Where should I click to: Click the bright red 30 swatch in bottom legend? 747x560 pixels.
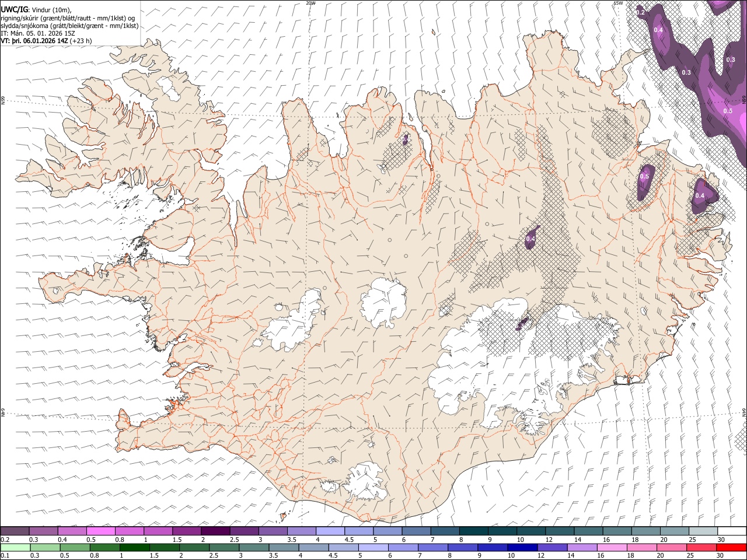731,547
